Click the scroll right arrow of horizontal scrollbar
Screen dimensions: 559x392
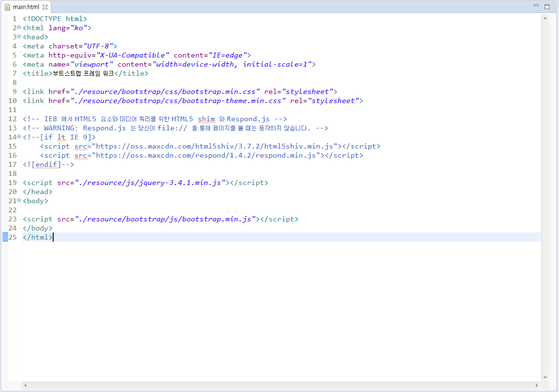537,385
